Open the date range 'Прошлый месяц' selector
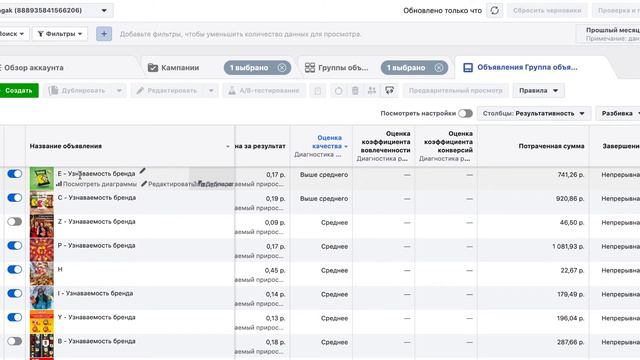This screenshot has width=640, height=360. (608, 34)
